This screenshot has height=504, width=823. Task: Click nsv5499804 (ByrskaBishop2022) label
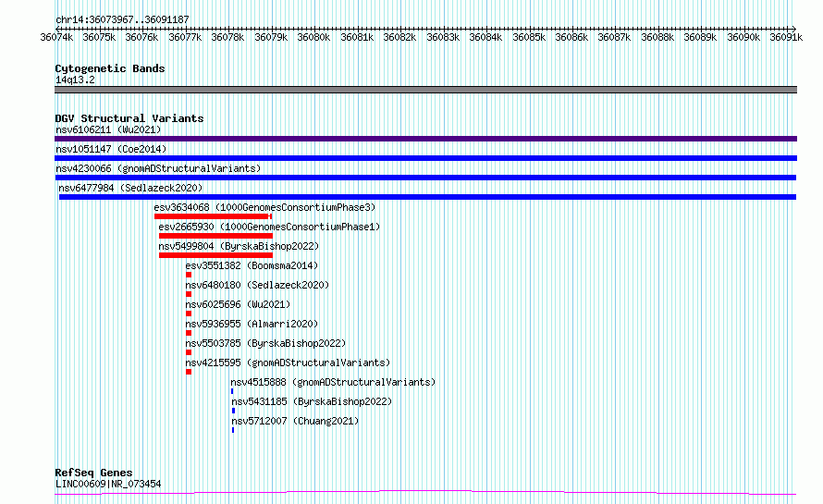click(x=239, y=246)
